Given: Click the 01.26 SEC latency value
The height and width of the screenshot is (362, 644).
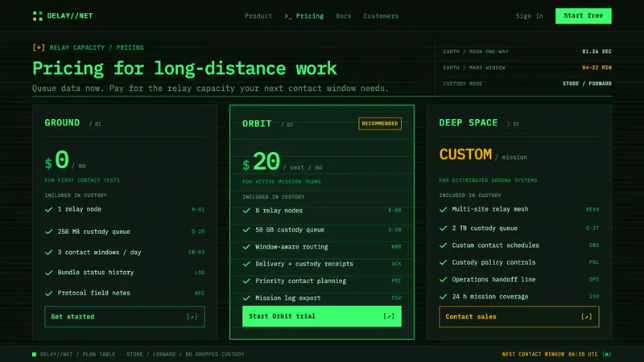Looking at the screenshot, I should (x=597, y=51).
